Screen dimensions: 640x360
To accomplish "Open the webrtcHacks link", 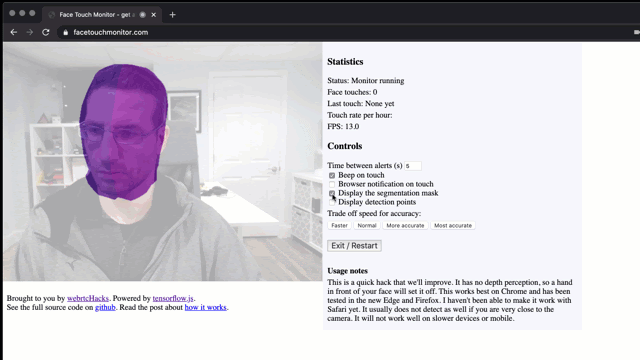I will tap(88, 298).
